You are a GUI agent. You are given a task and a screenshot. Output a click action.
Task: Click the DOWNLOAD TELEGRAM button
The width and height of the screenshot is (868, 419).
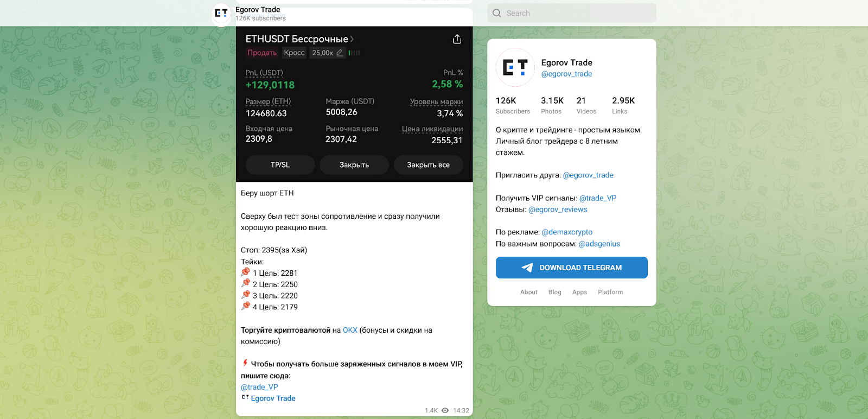(572, 268)
